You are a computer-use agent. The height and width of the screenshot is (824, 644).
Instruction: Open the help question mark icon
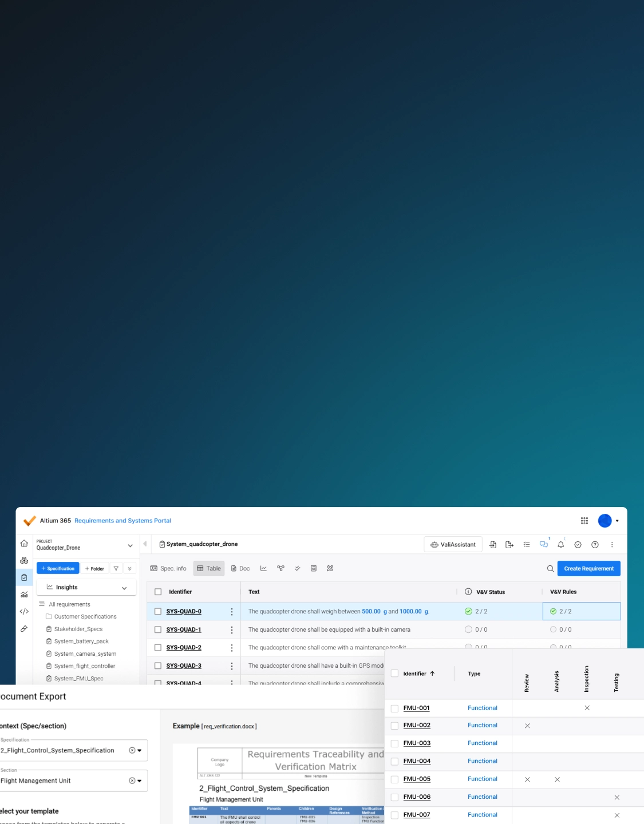(x=595, y=545)
